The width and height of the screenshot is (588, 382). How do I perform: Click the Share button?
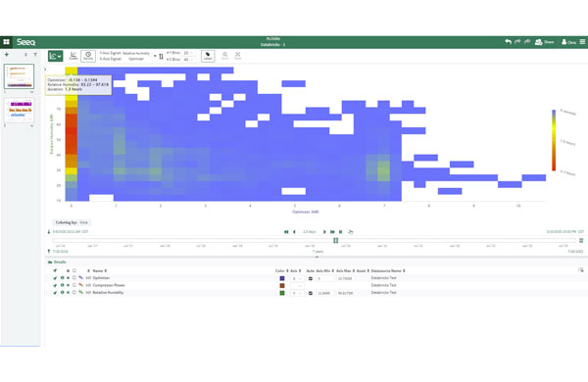coord(544,42)
